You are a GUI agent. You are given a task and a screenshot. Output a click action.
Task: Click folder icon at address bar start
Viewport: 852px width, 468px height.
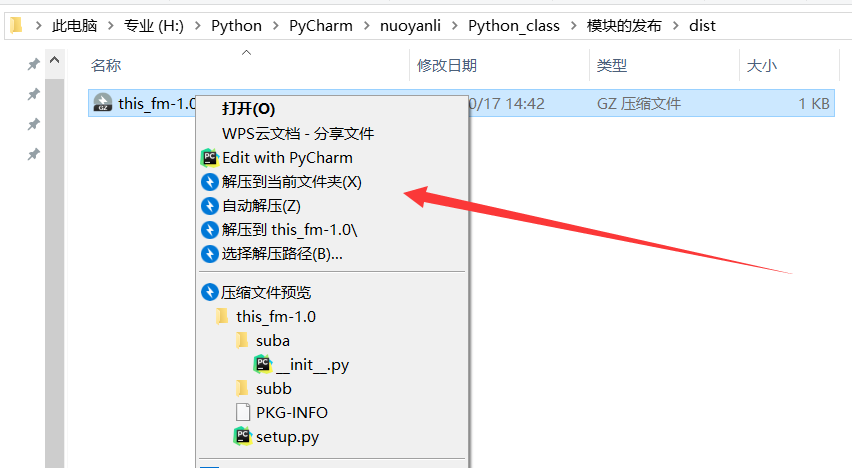pyautogui.click(x=16, y=25)
